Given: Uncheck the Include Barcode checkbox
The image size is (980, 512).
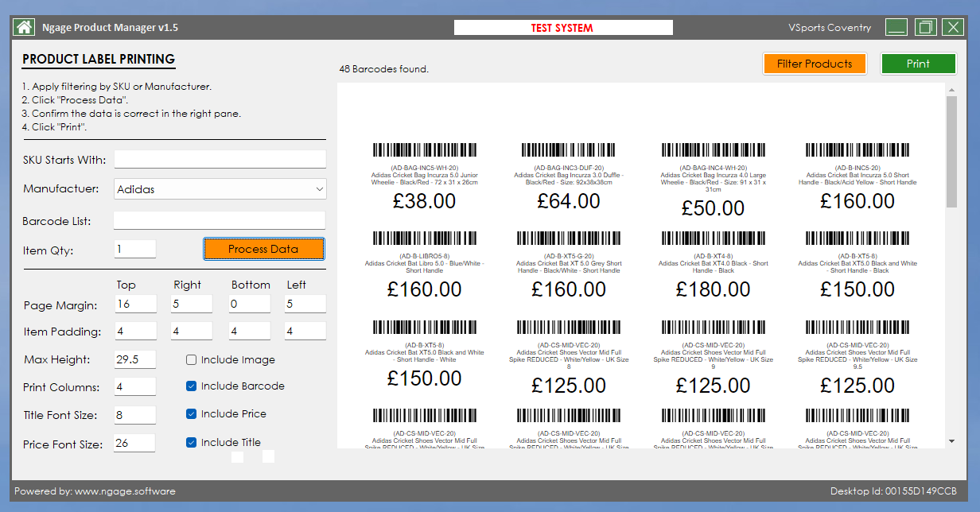Looking at the screenshot, I should tap(191, 386).
